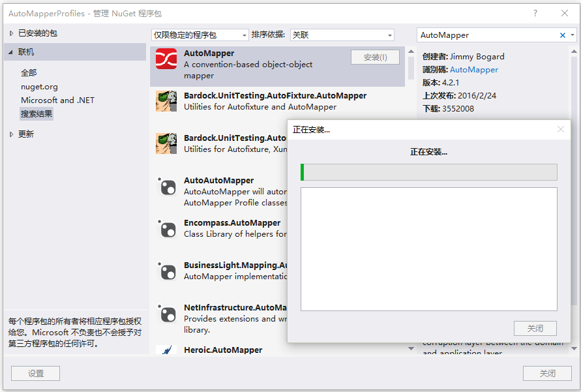The width and height of the screenshot is (581, 392).
Task: Collapse the Online (联机) section
Action: 10,52
